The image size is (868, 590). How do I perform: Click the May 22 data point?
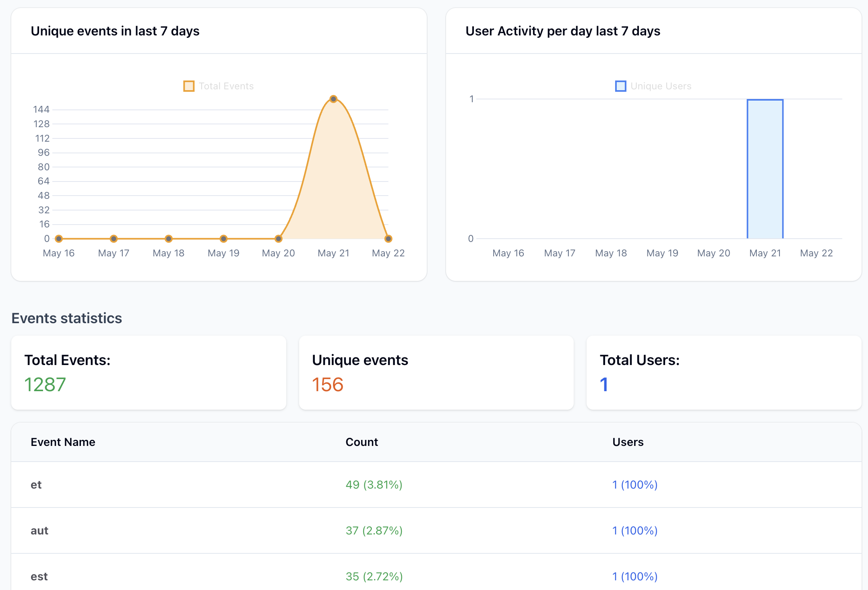(388, 239)
